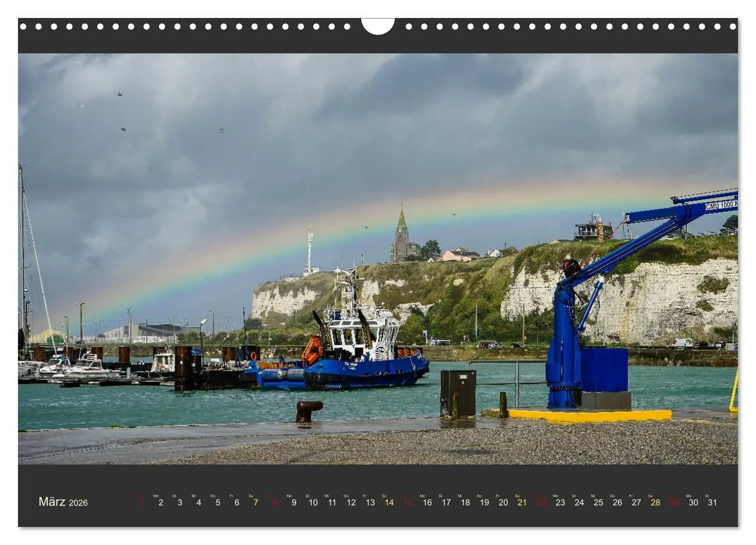
Task: Choose date 10 in the calendar strip
Action: click(313, 502)
